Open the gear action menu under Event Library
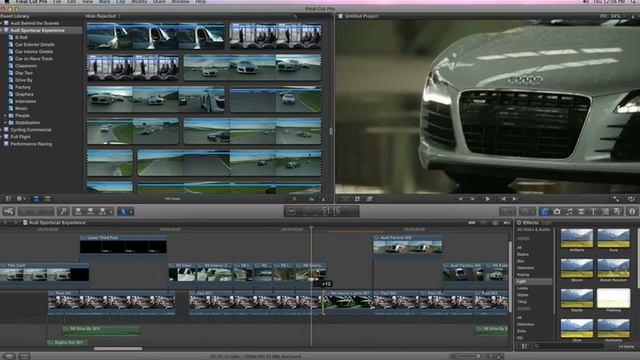The image size is (640, 360). [x=20, y=199]
